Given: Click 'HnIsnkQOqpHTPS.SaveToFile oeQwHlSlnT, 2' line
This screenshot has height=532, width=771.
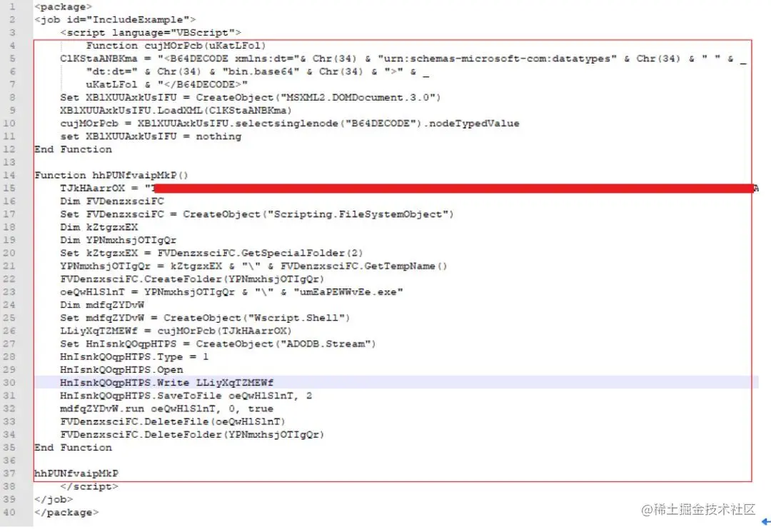Looking at the screenshot, I should [186, 396].
